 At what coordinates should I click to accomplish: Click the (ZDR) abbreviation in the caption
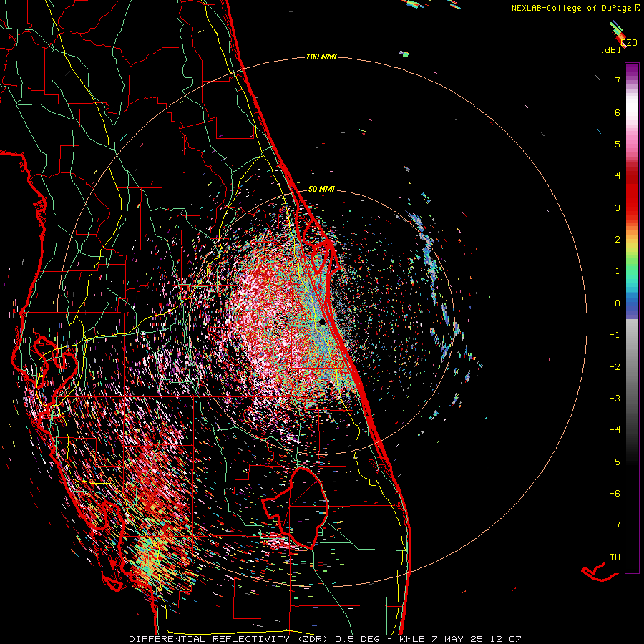pos(313,639)
